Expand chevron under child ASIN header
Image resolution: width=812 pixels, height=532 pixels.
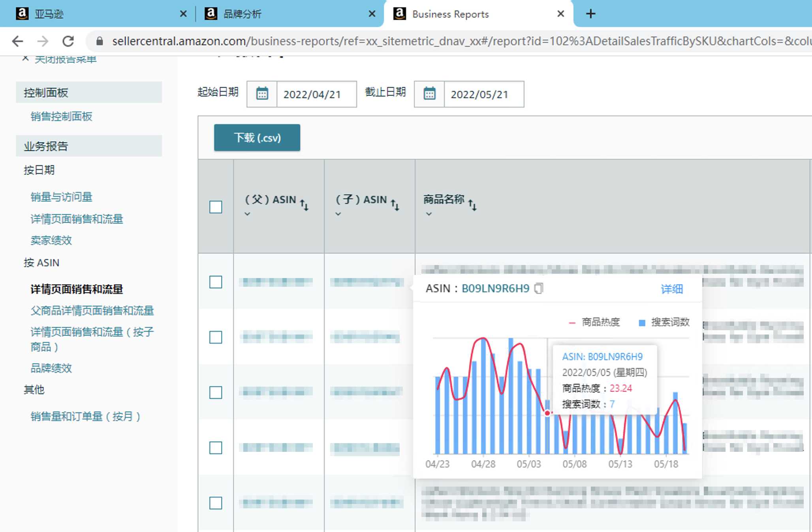338,214
